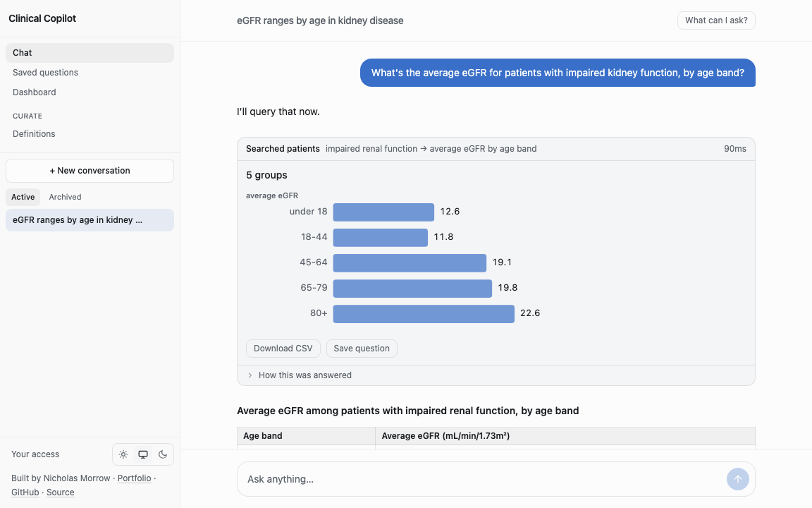Switch to the Archived conversations tab

[x=65, y=197]
